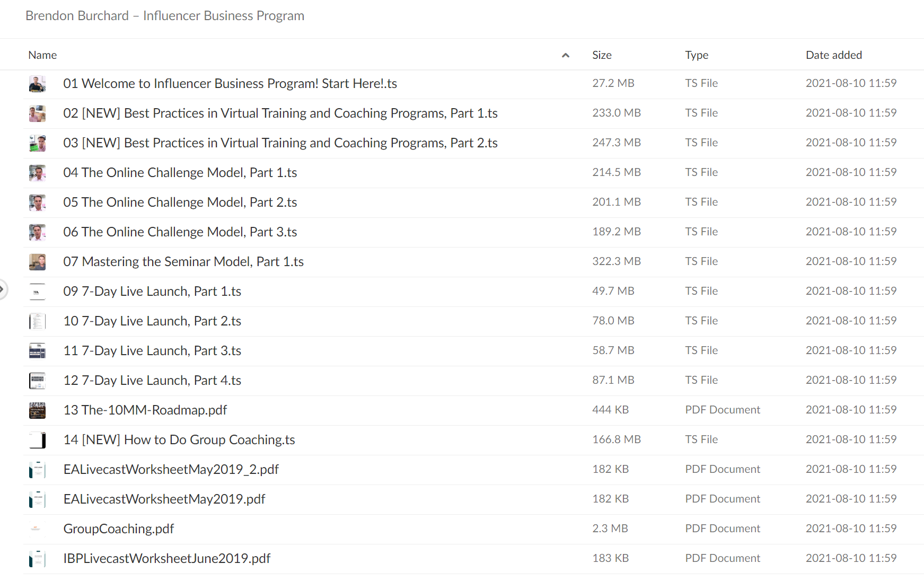This screenshot has width=924, height=581.
Task: Click the 78.0 MB size cell
Action: [613, 321]
